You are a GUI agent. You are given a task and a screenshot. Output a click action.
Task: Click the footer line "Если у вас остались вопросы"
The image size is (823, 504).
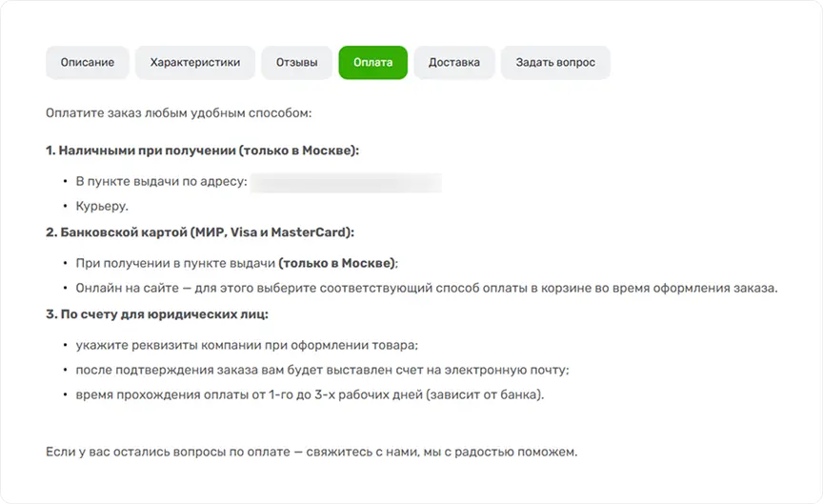click(311, 451)
